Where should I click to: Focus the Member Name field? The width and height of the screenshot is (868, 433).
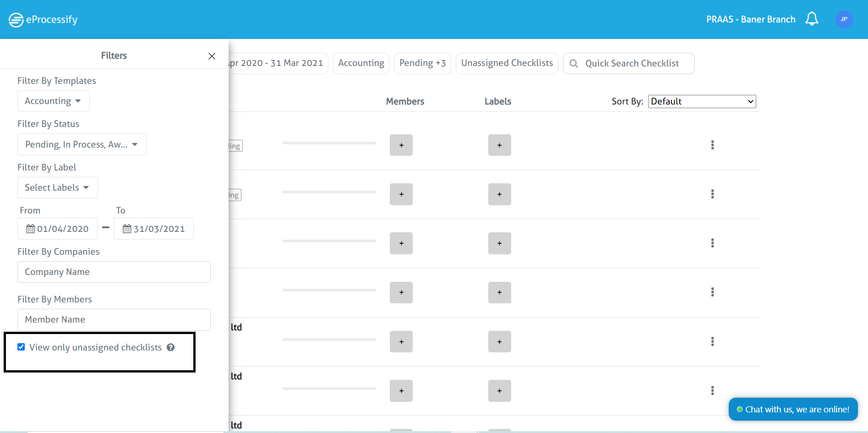pyautogui.click(x=114, y=319)
